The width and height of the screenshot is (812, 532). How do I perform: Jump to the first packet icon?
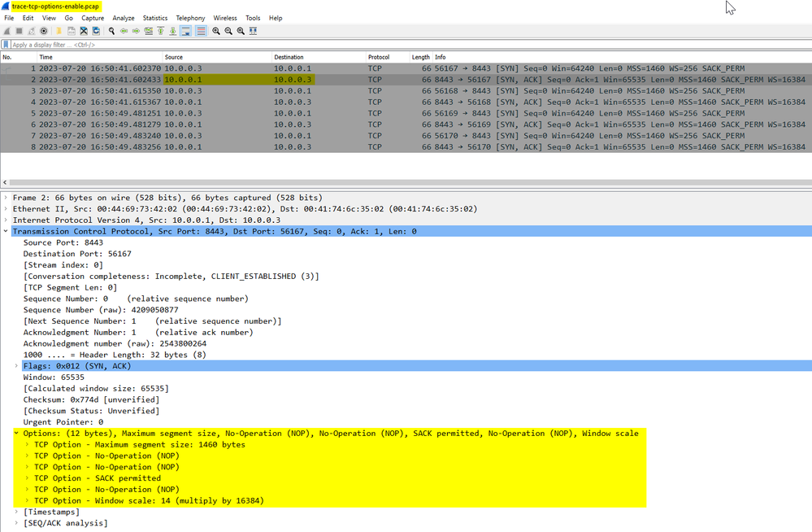tap(161, 31)
